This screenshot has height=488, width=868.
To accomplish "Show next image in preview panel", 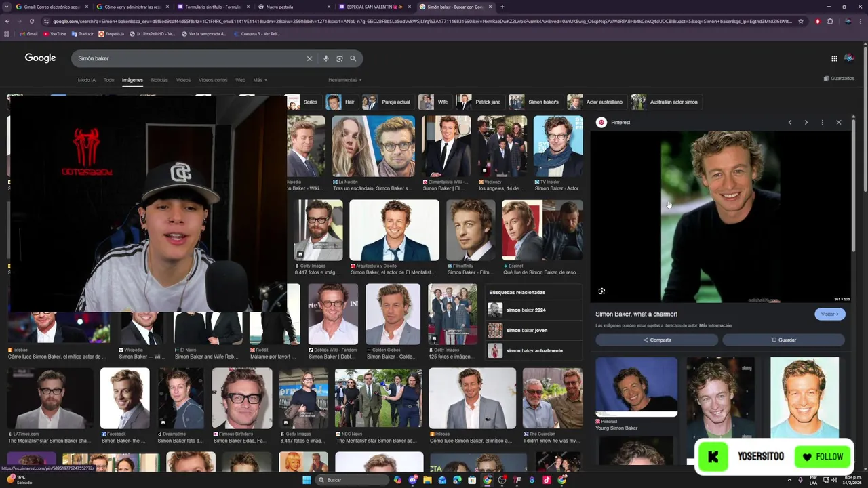I will click(x=806, y=123).
